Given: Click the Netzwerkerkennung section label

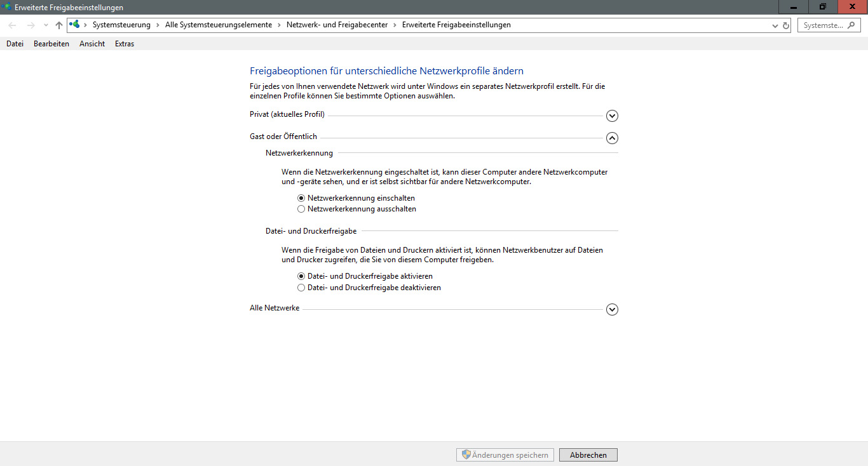Looking at the screenshot, I should (x=299, y=153).
